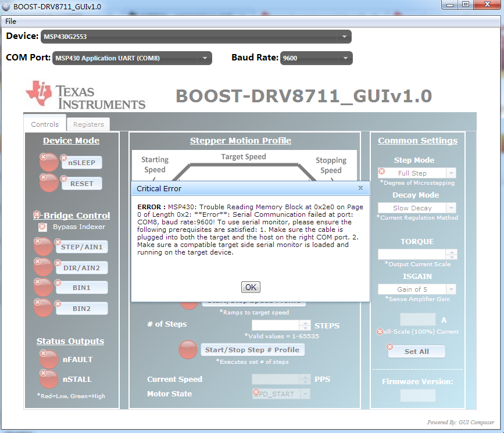The height and width of the screenshot is (433, 504).
Task: Click the red LED indicator beside RESET
Action: click(49, 183)
